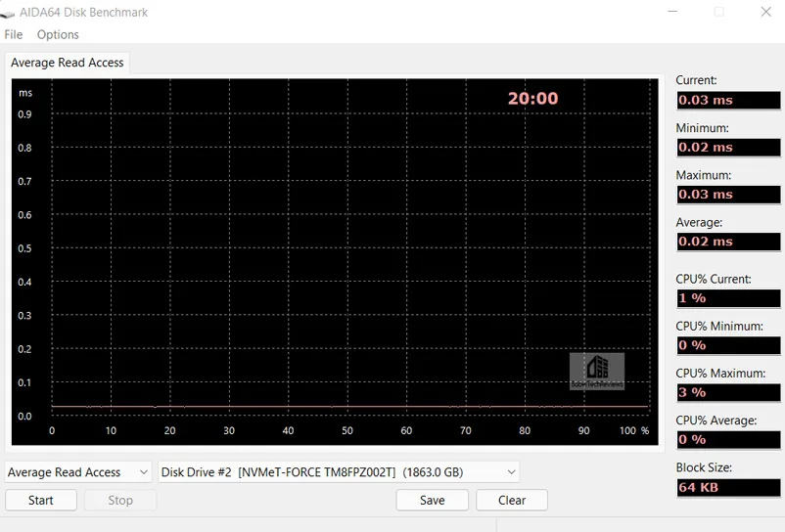Click the Current 0.03 ms value field
Image resolution: width=785 pixels, height=532 pixels.
click(728, 100)
